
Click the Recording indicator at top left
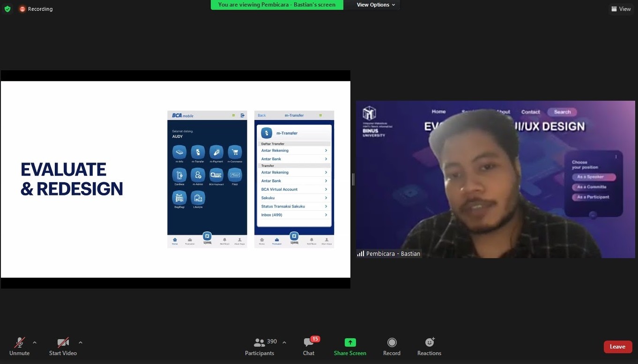[36, 9]
